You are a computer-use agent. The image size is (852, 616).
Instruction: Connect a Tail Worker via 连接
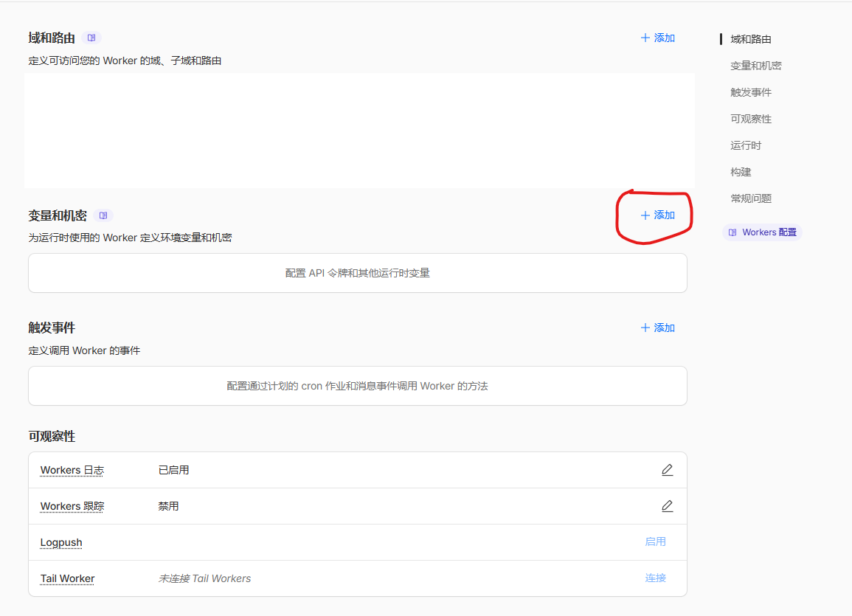coord(655,578)
